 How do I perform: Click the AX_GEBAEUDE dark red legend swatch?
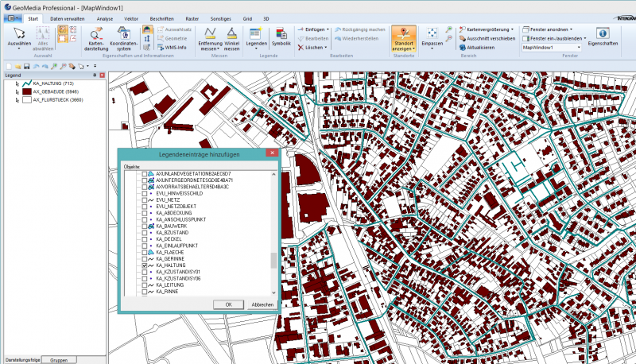point(26,91)
